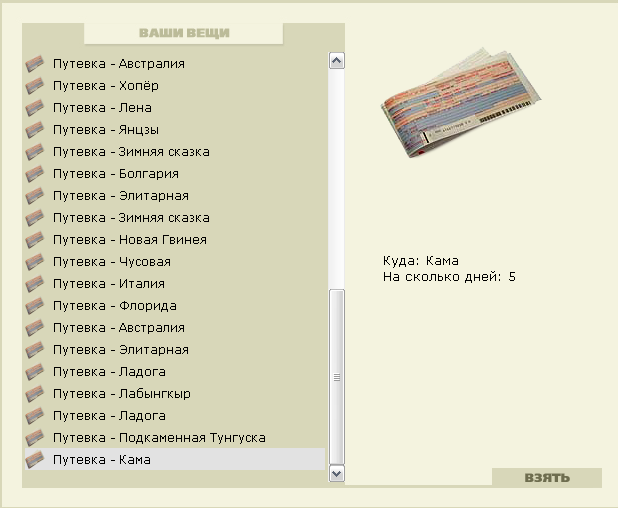Image resolution: width=618 pixels, height=508 pixels.
Task: Select Элитарная item directly below Болгария
Action: [121, 196]
